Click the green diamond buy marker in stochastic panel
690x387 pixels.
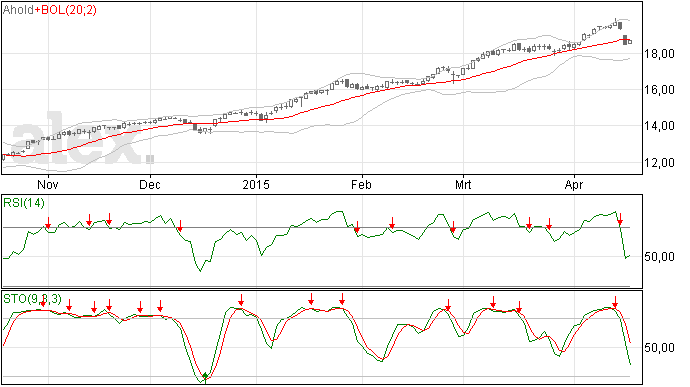(205, 376)
